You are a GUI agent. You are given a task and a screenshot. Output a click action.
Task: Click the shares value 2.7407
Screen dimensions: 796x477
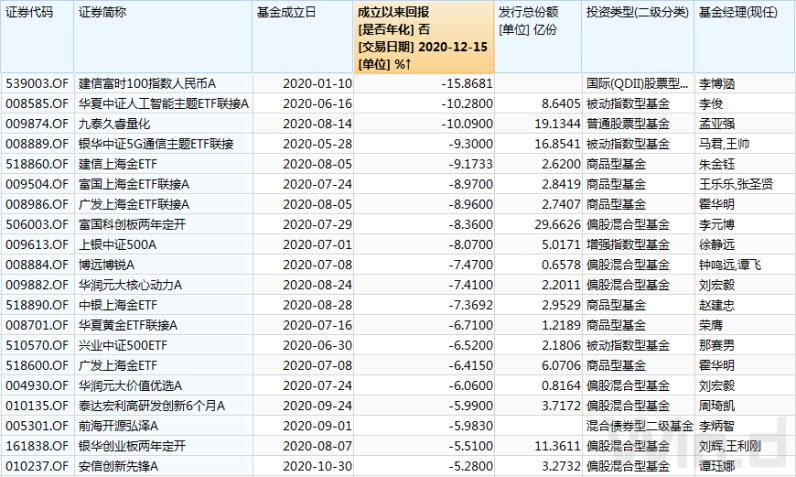pyautogui.click(x=560, y=205)
